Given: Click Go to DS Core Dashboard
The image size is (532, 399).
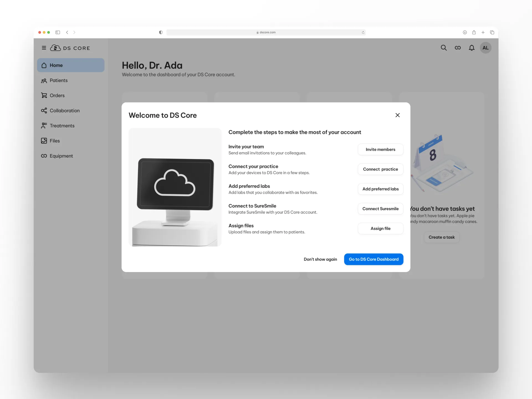Looking at the screenshot, I should tap(374, 259).
